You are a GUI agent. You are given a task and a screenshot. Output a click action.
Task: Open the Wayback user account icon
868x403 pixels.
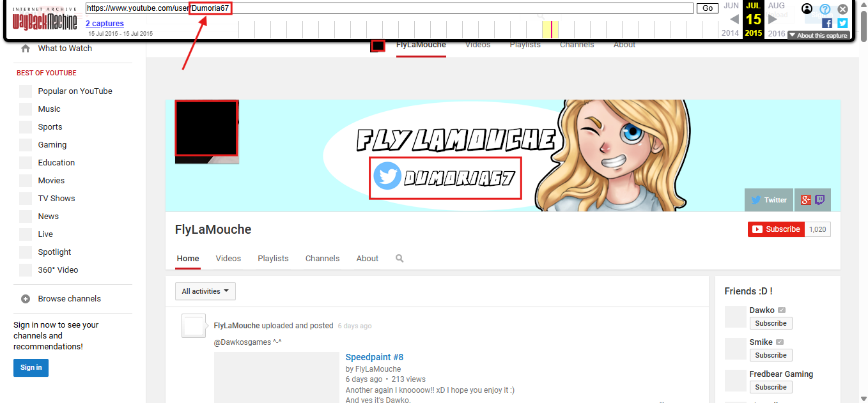tap(807, 9)
